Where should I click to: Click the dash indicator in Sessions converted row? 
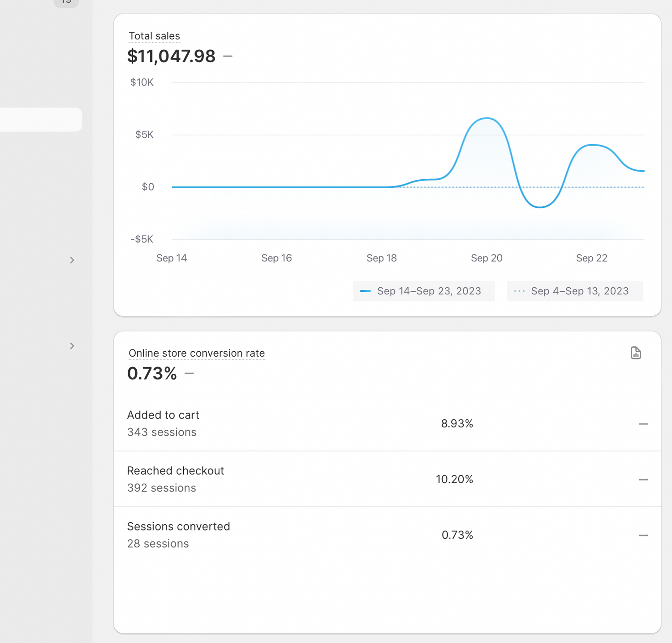click(643, 535)
